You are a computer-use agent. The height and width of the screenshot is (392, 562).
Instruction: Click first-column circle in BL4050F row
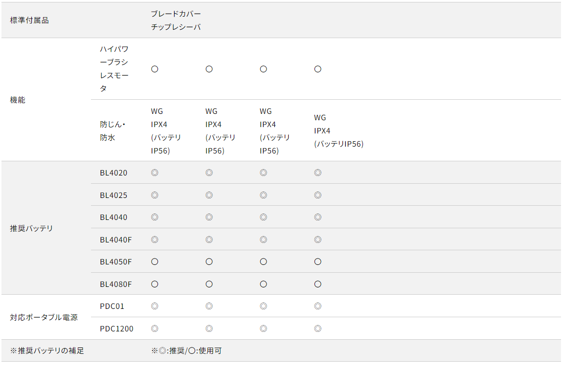(x=155, y=262)
